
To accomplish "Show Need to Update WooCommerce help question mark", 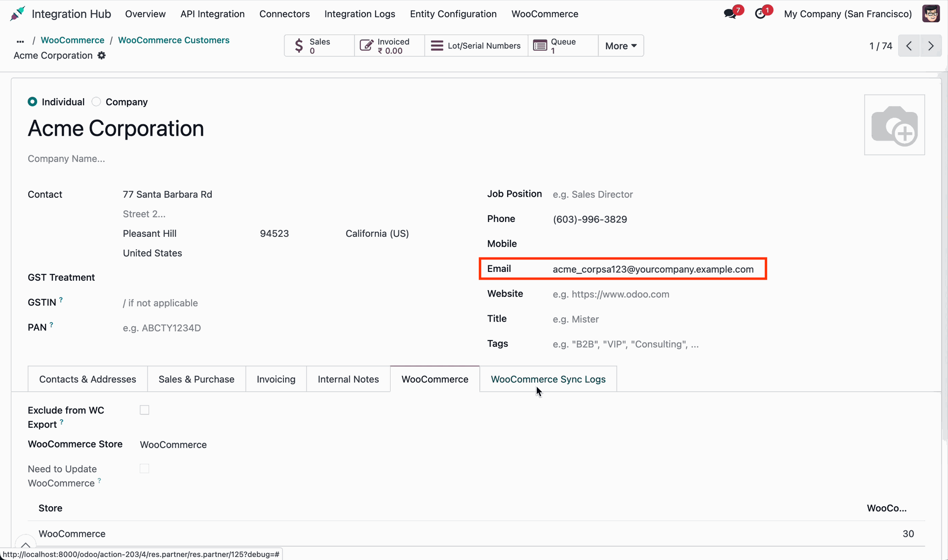I will [99, 480].
